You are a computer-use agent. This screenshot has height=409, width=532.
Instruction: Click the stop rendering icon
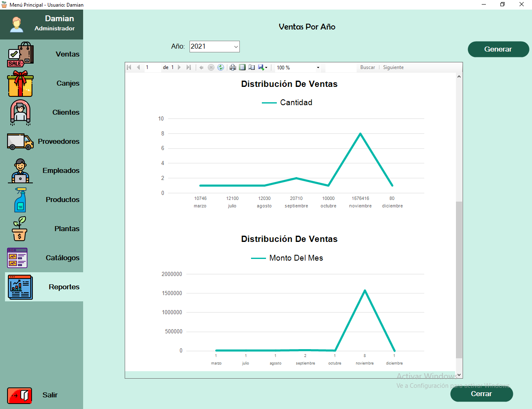pos(211,67)
